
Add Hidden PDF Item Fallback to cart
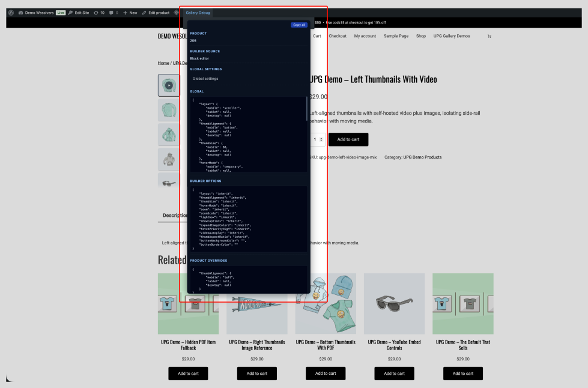188,374
